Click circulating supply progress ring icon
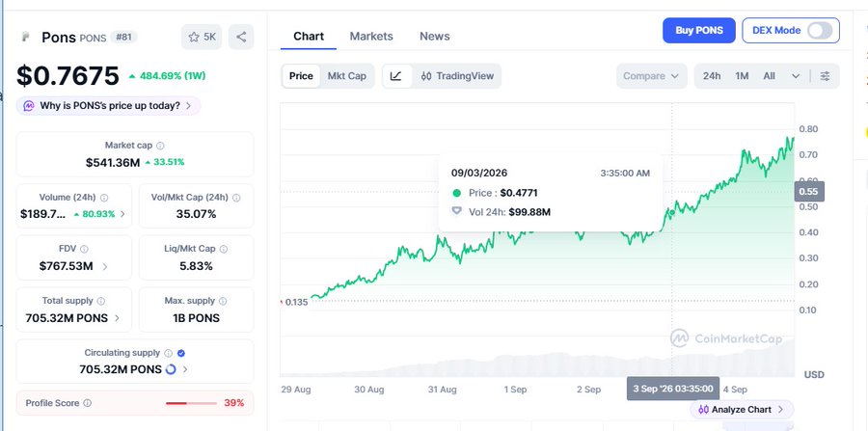This screenshot has width=868, height=431. click(x=171, y=369)
